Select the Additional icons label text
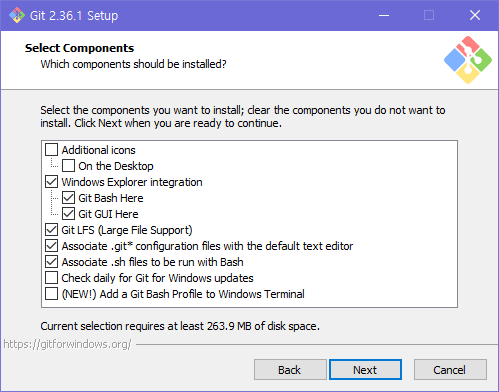The height and width of the screenshot is (392, 499). point(99,150)
